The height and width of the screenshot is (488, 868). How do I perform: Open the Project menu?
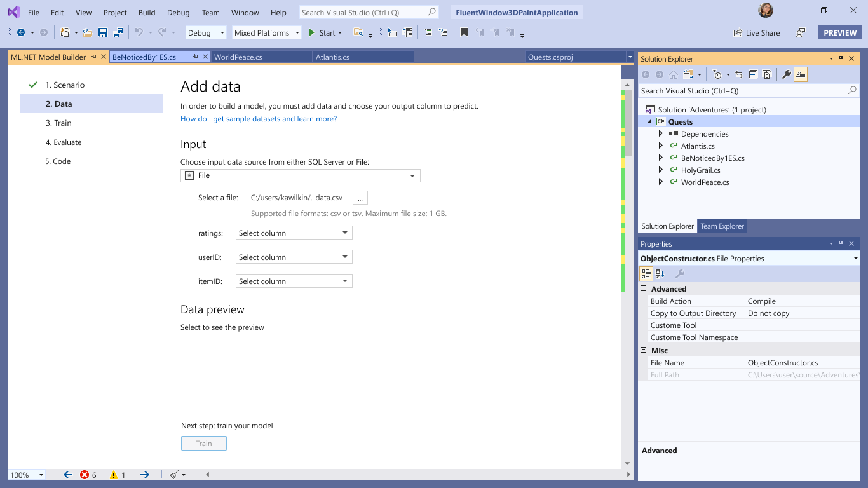pos(115,12)
